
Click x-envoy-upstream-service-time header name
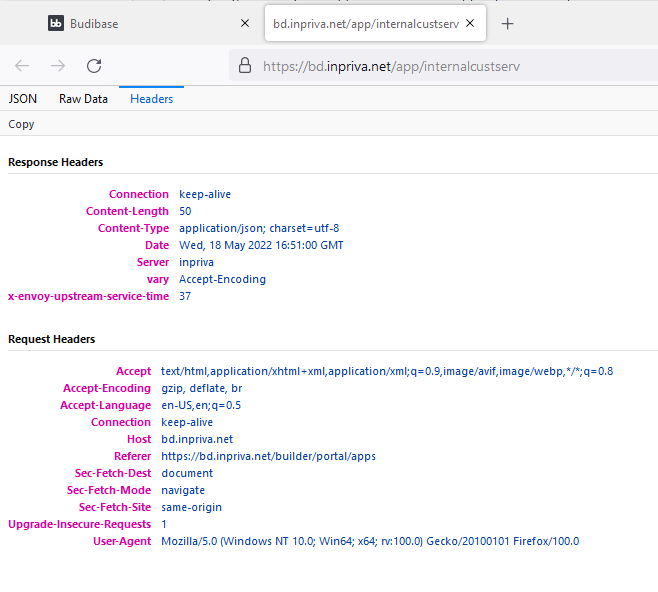(89, 296)
